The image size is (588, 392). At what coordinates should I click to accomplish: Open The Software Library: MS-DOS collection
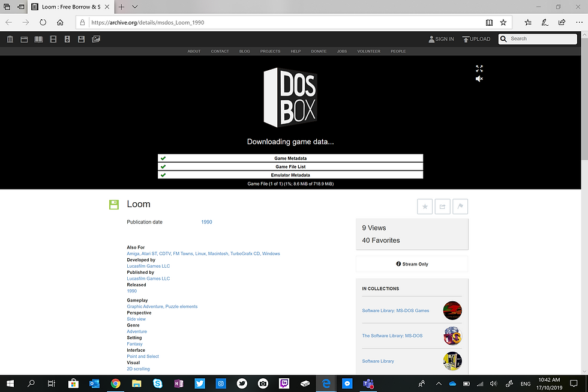[x=392, y=336]
